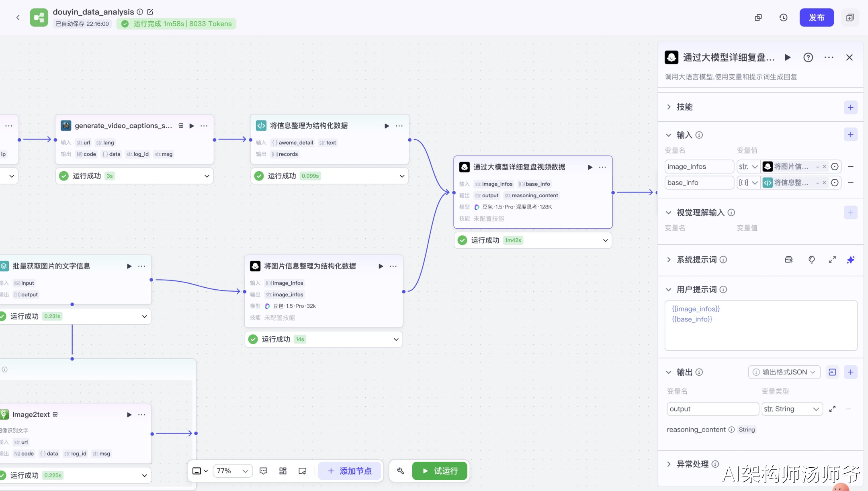Expand the 技能 section
The width and height of the screenshot is (868, 491).
click(669, 107)
